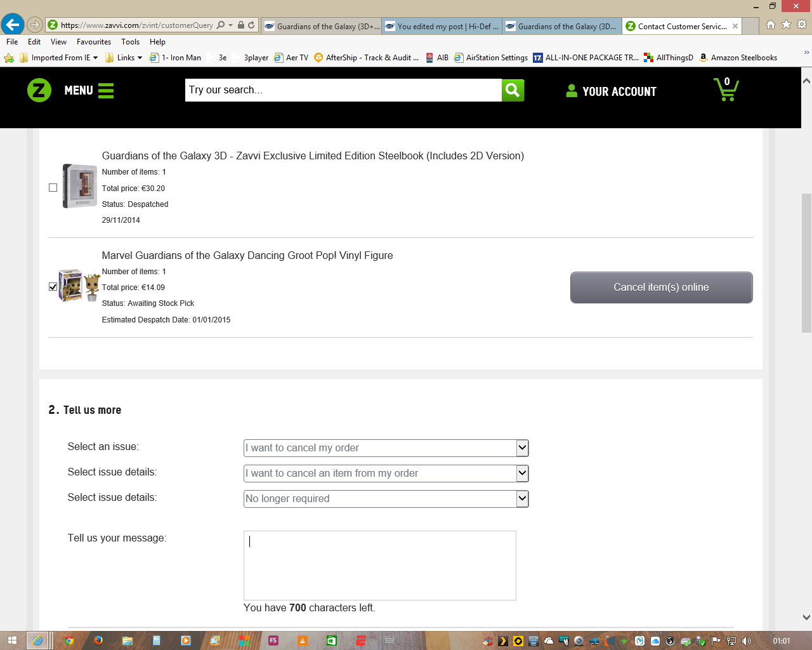Viewport: 812px width, 650px height.
Task: Click the browser forward arrow
Action: tap(35, 25)
